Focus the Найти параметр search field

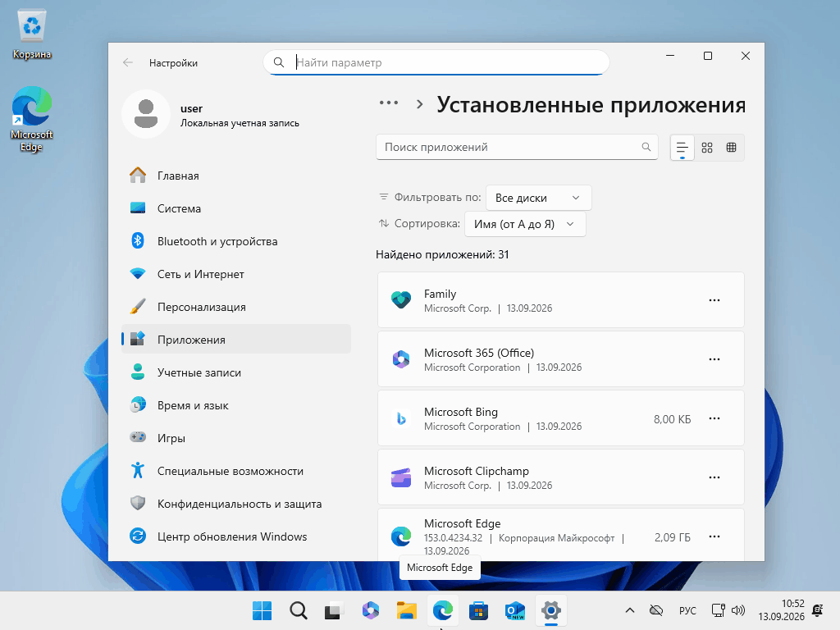(436, 62)
